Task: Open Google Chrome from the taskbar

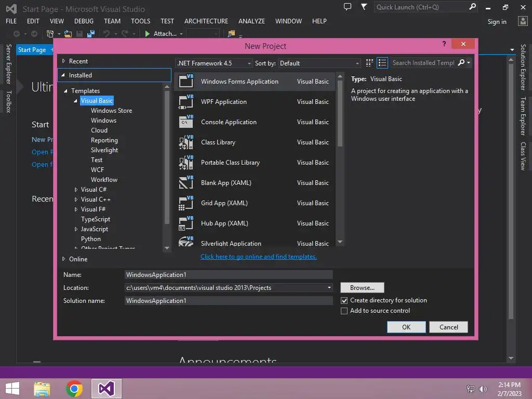Action: coord(74,389)
